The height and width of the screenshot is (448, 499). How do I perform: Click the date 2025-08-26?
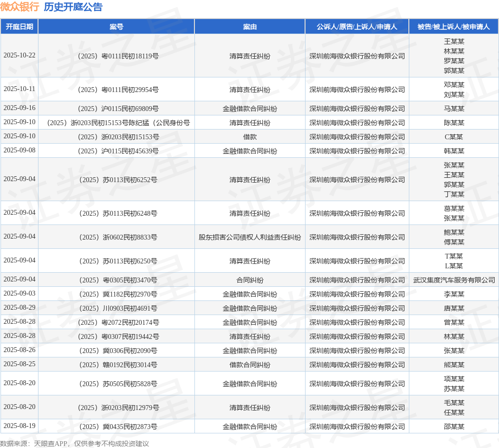19,350
